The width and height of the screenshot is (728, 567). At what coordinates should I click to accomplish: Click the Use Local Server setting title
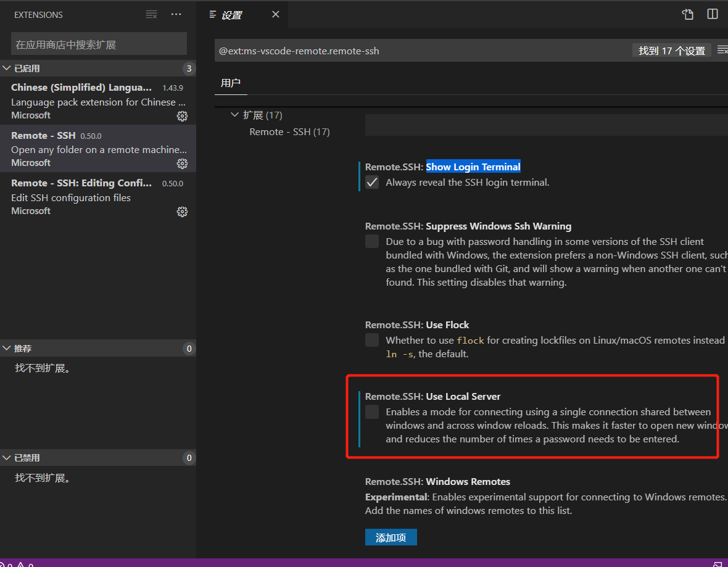point(463,397)
